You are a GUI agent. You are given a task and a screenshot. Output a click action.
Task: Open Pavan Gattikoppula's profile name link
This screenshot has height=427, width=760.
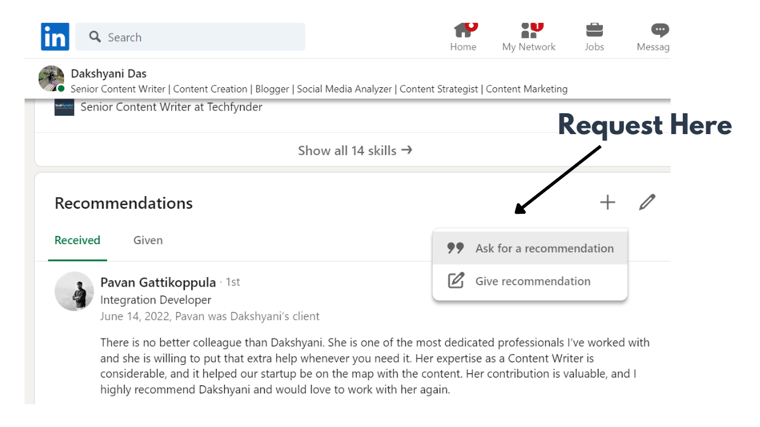point(158,282)
